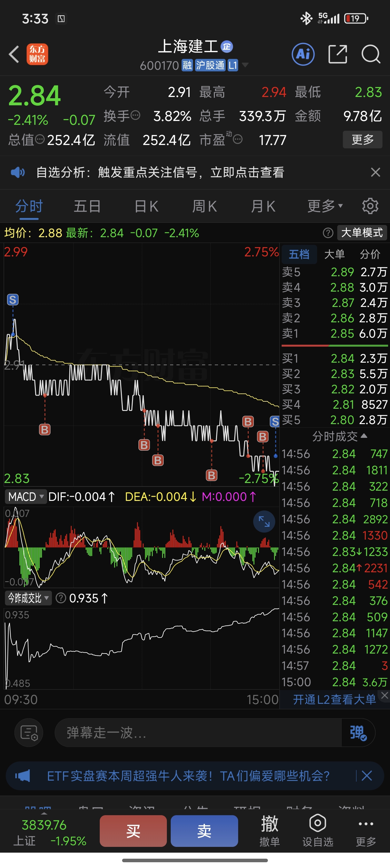
Task: Tap the 今昨成交比 question mark icon
Action: [x=60, y=598]
